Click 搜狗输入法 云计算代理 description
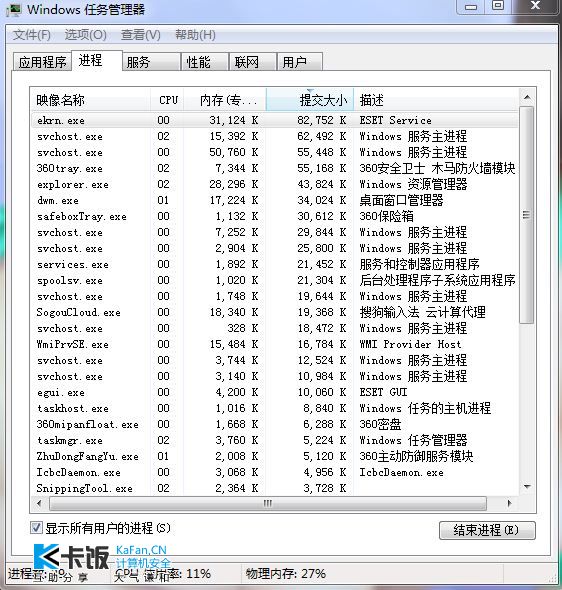 [x=422, y=312]
